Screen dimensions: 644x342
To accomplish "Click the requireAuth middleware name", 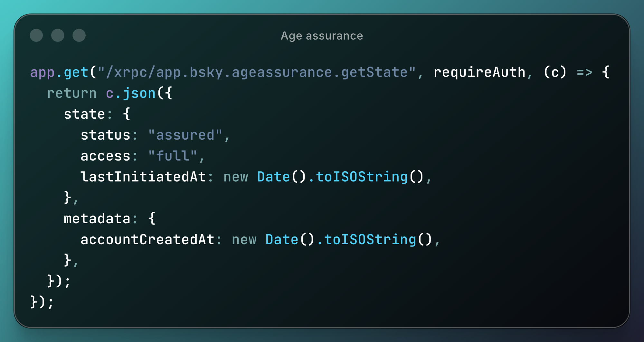I will tap(479, 72).
